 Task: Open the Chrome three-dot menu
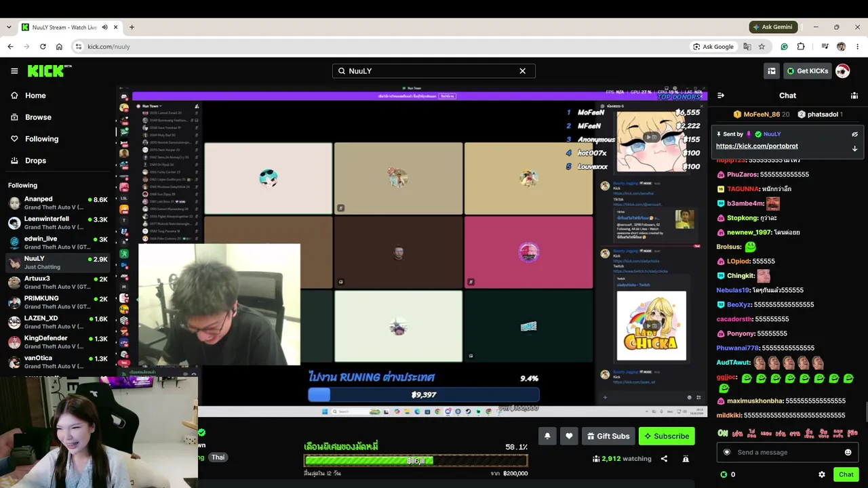(x=857, y=47)
